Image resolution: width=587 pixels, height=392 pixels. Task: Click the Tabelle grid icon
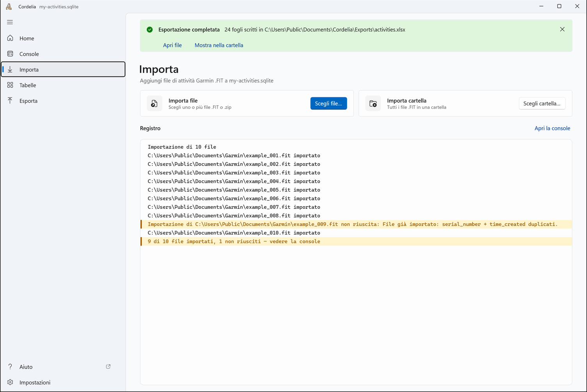[x=10, y=85]
